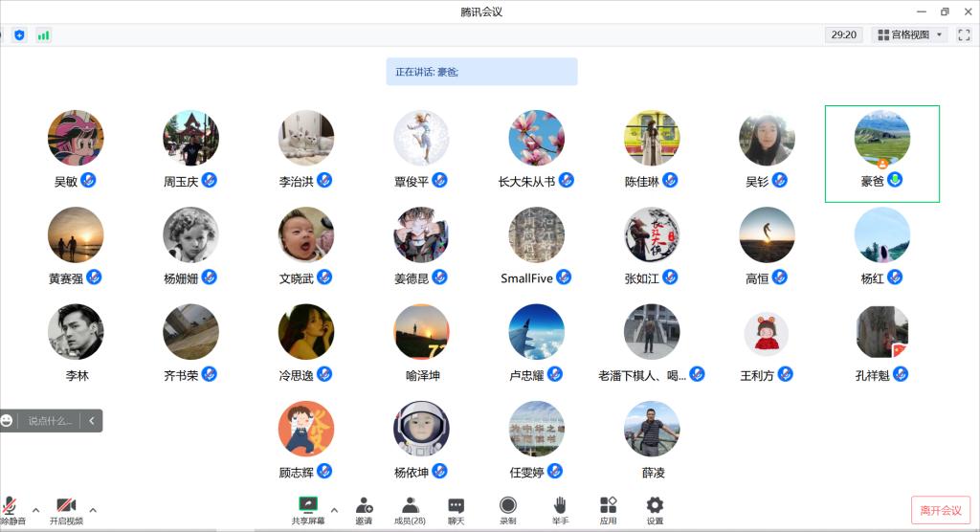This screenshot has height=532, width=980.
Task: Click the green network signal icon
Action: point(44,35)
